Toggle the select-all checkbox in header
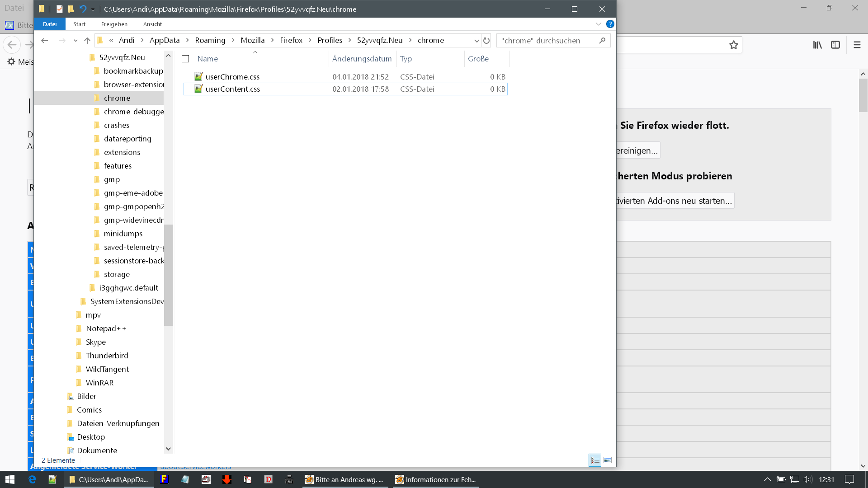Screen dimensions: 868x488 [185, 59]
